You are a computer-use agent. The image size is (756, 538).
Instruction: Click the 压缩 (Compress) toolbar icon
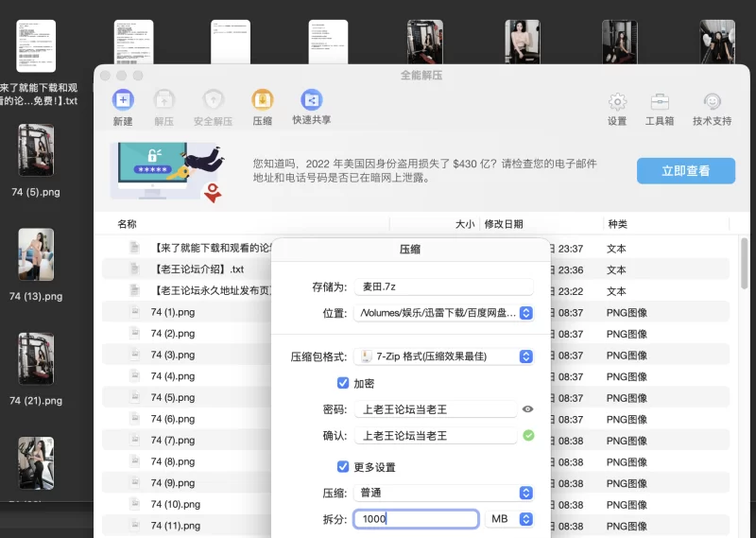click(263, 99)
